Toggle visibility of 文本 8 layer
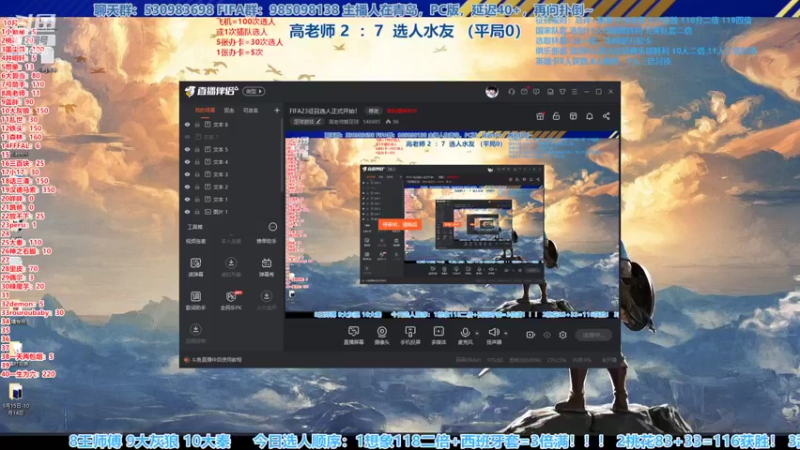Image resolution: width=800 pixels, height=450 pixels. [x=187, y=124]
